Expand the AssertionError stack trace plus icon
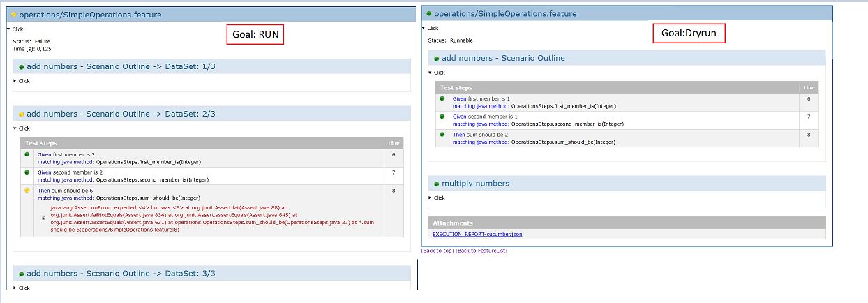868x303 pixels. point(43,219)
